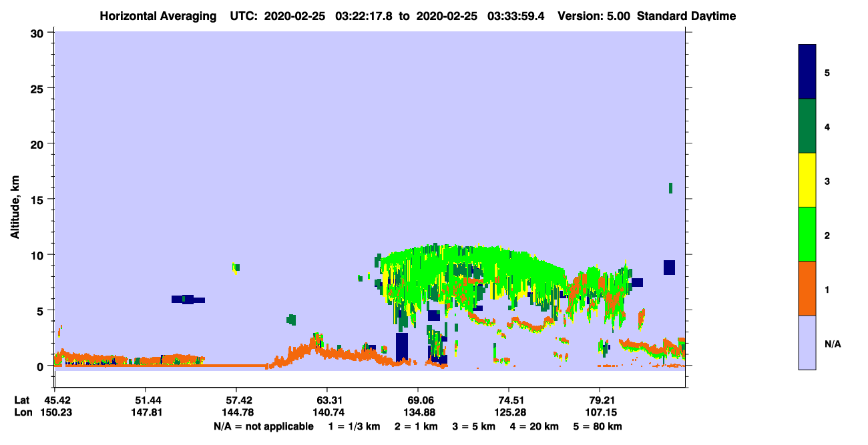
Task: Click the legend text '2 = 1 km'
Action: click(416, 426)
